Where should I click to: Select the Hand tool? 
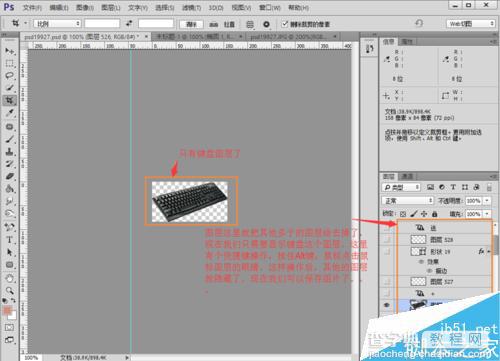9,278
